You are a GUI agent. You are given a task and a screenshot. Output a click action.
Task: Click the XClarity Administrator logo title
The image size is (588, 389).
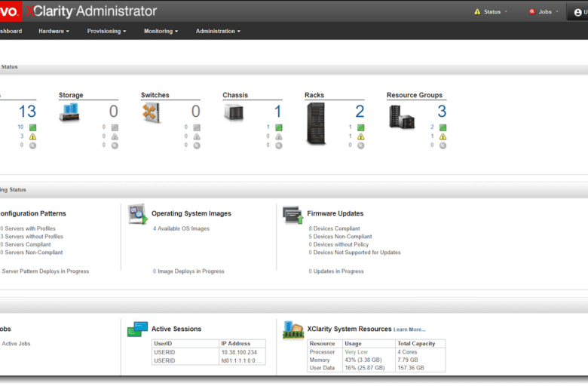pyautogui.click(x=91, y=11)
